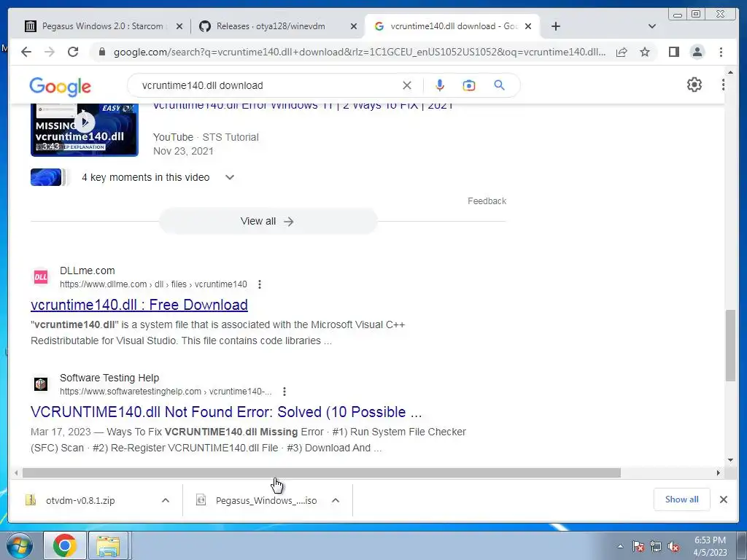Open a new browser tab
Image resolution: width=747 pixels, height=560 pixels.
[x=555, y=26]
